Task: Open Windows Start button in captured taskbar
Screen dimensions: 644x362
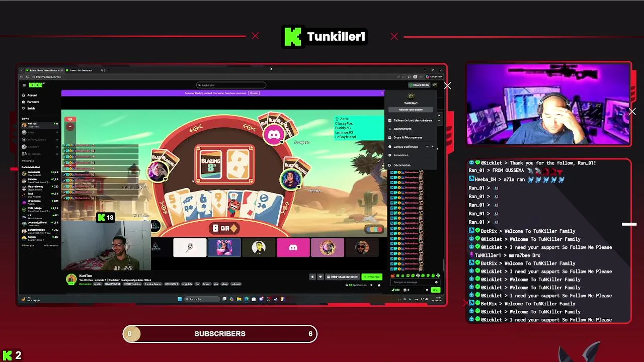Action: (180, 299)
